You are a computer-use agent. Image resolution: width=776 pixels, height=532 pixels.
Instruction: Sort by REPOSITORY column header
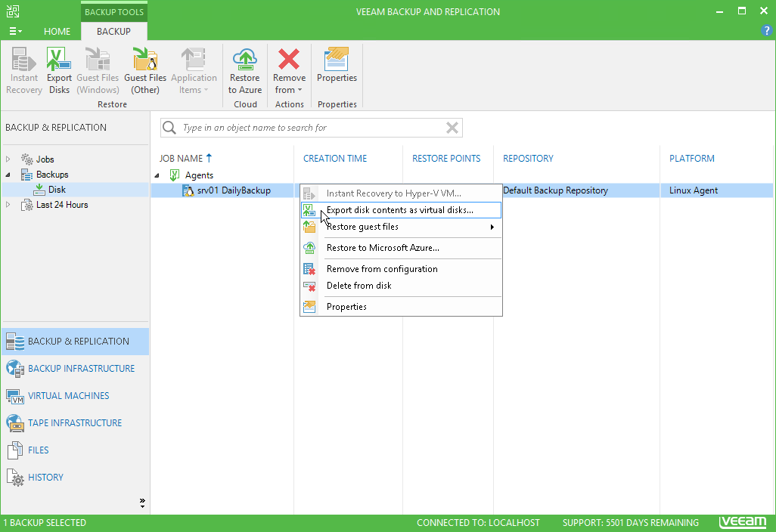[528, 158]
